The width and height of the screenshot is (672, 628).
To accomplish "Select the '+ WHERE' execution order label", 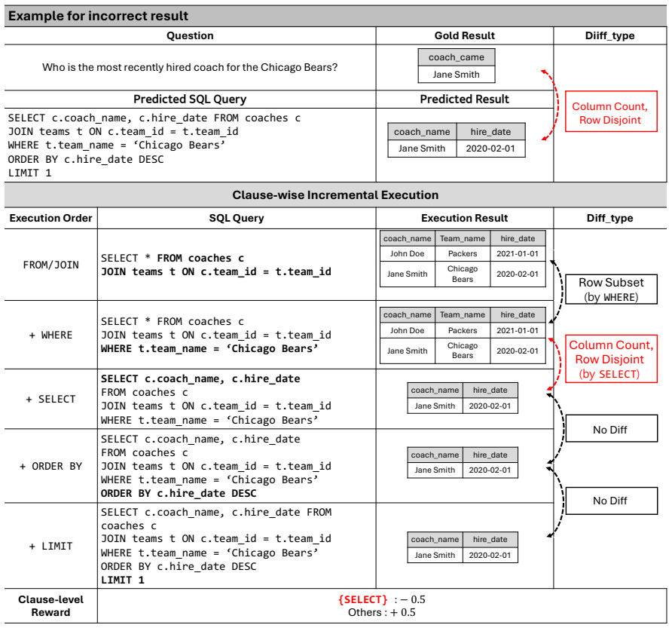I will pyautogui.click(x=51, y=335).
